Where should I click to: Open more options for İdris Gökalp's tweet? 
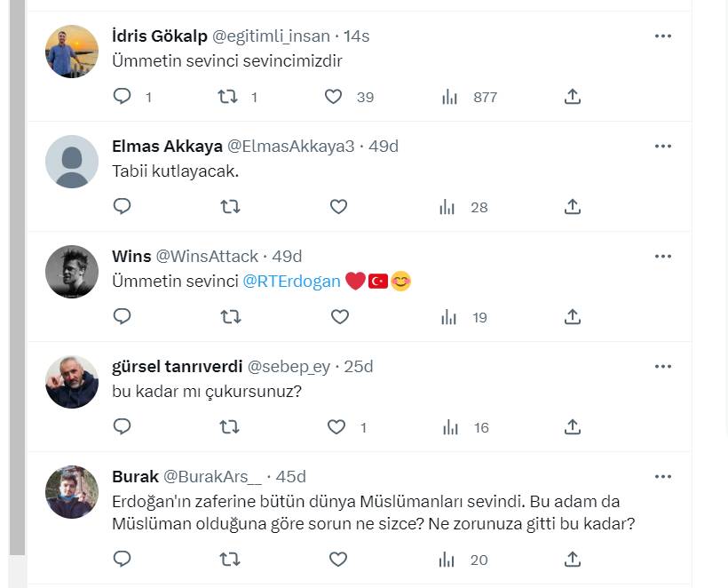[663, 36]
